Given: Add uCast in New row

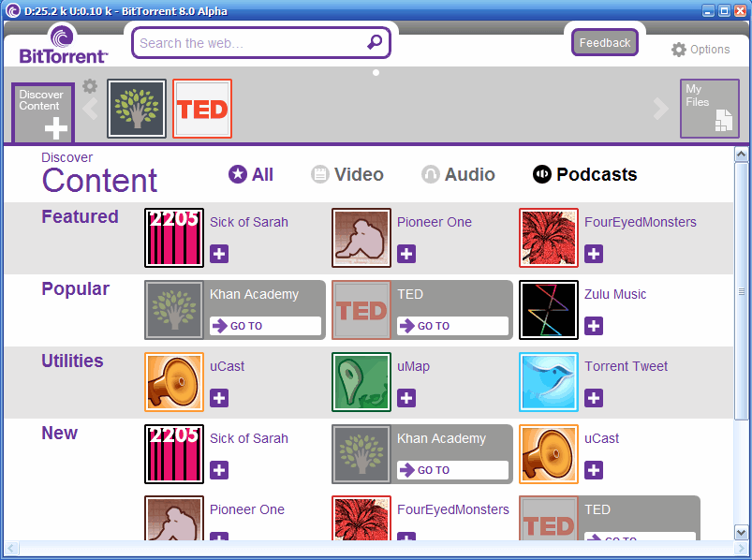Looking at the screenshot, I should (x=594, y=470).
